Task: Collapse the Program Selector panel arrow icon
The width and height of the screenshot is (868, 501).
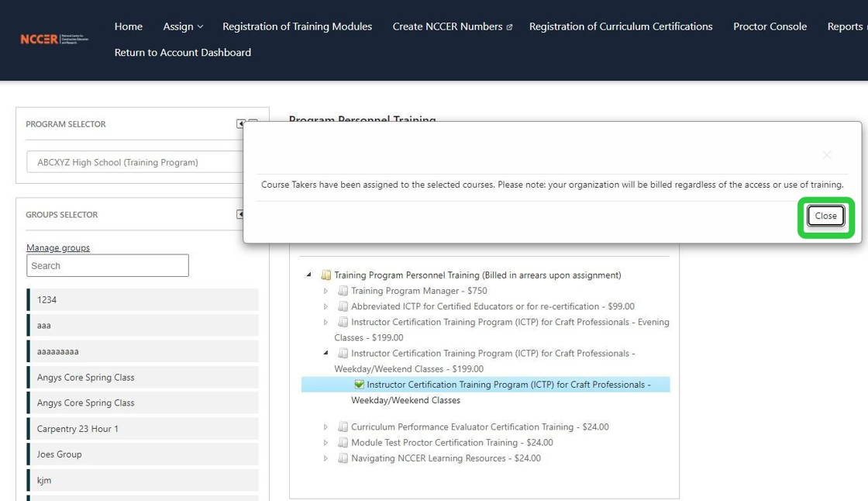Action: tap(241, 124)
